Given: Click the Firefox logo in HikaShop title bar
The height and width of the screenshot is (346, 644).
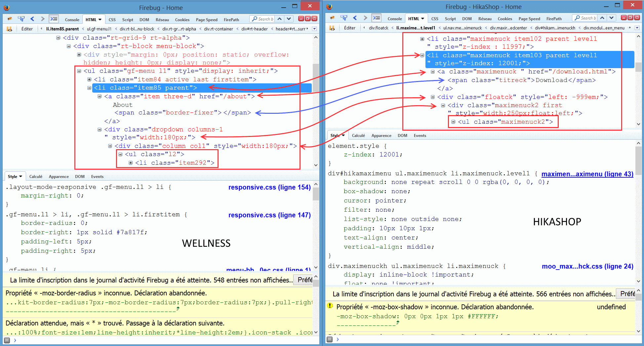Looking at the screenshot, I should 329,6.
